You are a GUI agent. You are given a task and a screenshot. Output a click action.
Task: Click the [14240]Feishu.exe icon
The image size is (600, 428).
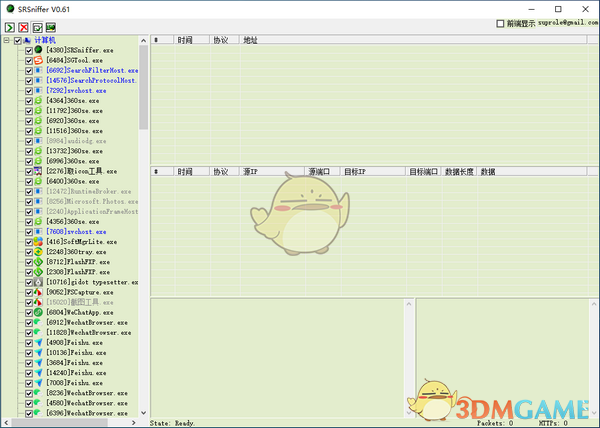pos(38,373)
